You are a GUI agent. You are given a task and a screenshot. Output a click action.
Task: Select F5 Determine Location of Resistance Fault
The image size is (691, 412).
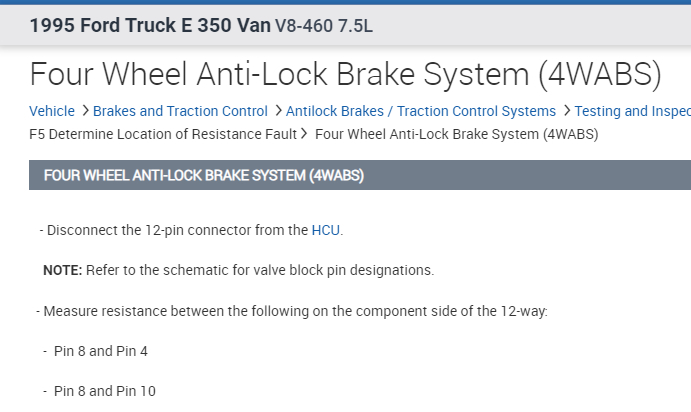163,133
